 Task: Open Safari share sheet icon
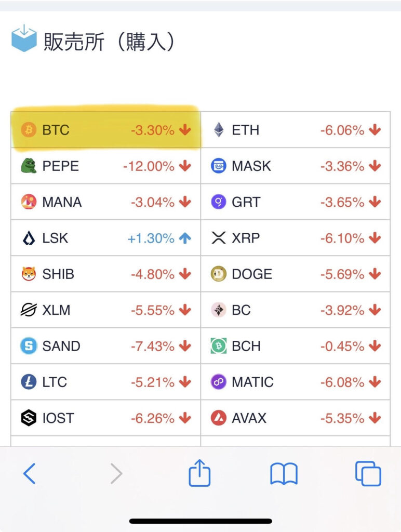199,473
